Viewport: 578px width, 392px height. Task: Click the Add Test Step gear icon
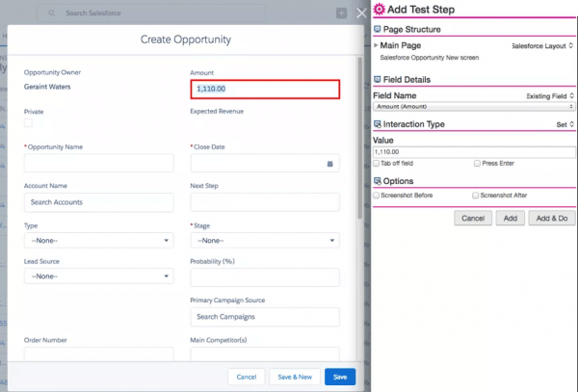pyautogui.click(x=379, y=10)
